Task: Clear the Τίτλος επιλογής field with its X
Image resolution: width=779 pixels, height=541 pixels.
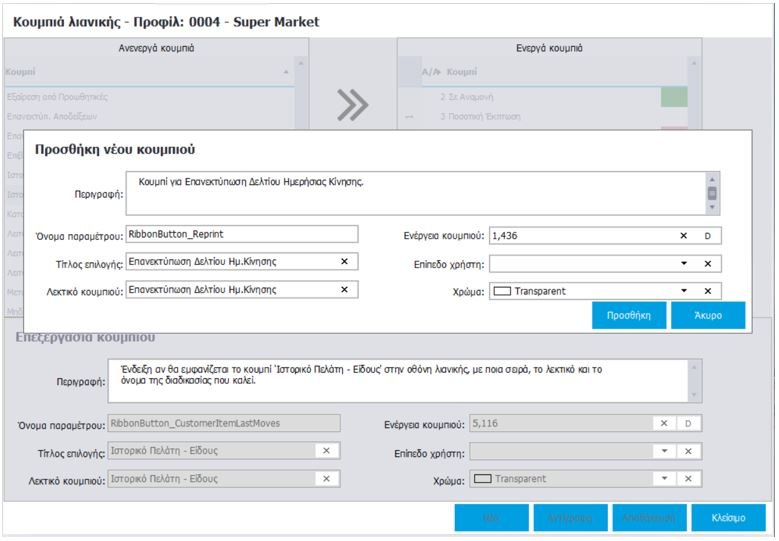Action: [x=344, y=261]
